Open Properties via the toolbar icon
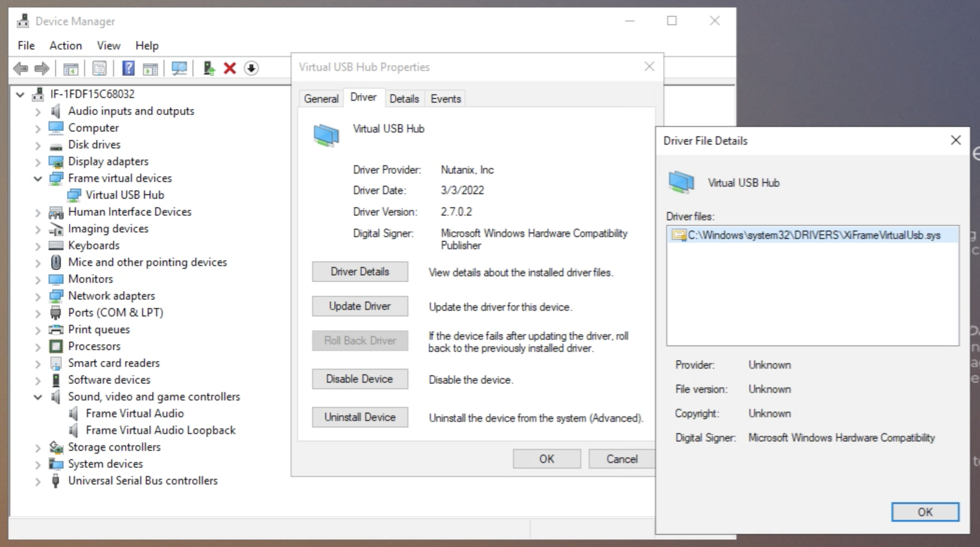 [99, 69]
